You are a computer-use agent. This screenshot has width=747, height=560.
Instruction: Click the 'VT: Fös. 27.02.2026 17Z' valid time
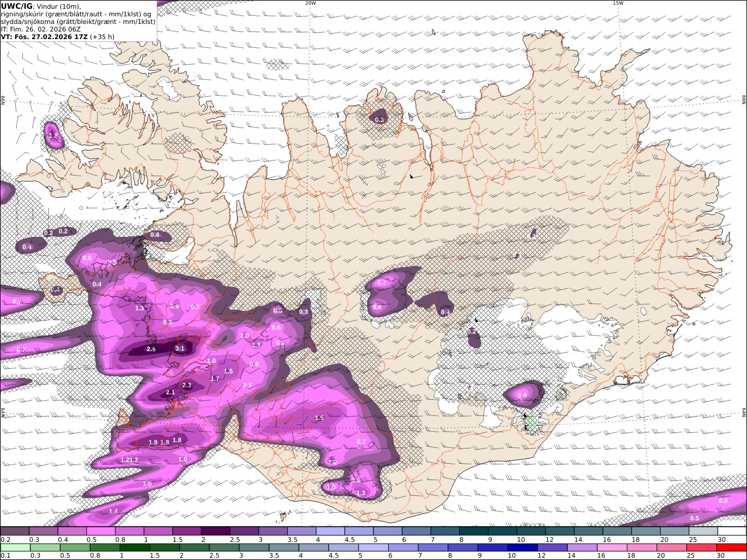(44, 37)
